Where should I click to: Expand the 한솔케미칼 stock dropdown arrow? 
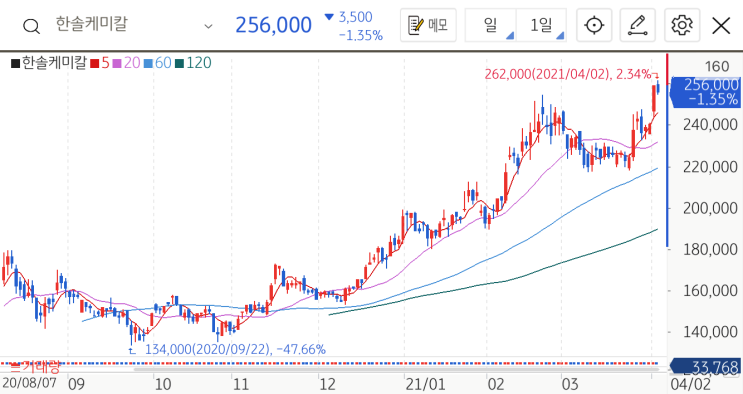(208, 27)
